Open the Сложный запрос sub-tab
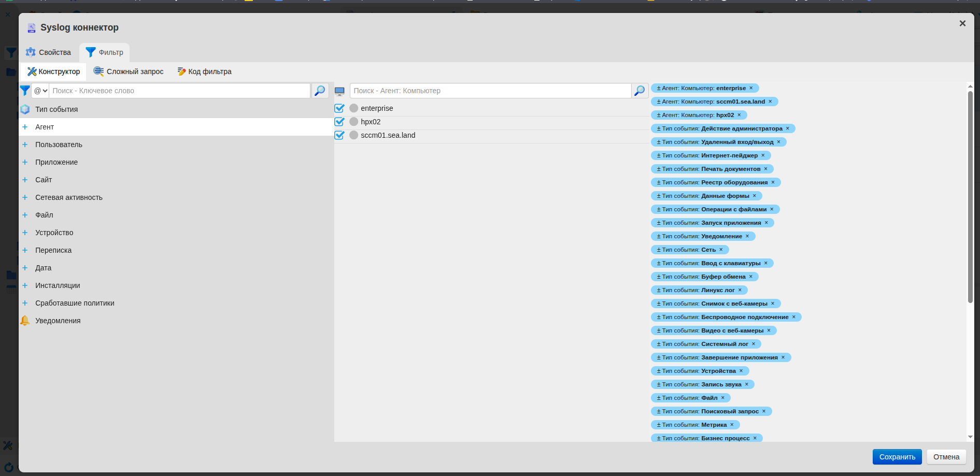Viewport: 980px width, 476px height. click(129, 71)
